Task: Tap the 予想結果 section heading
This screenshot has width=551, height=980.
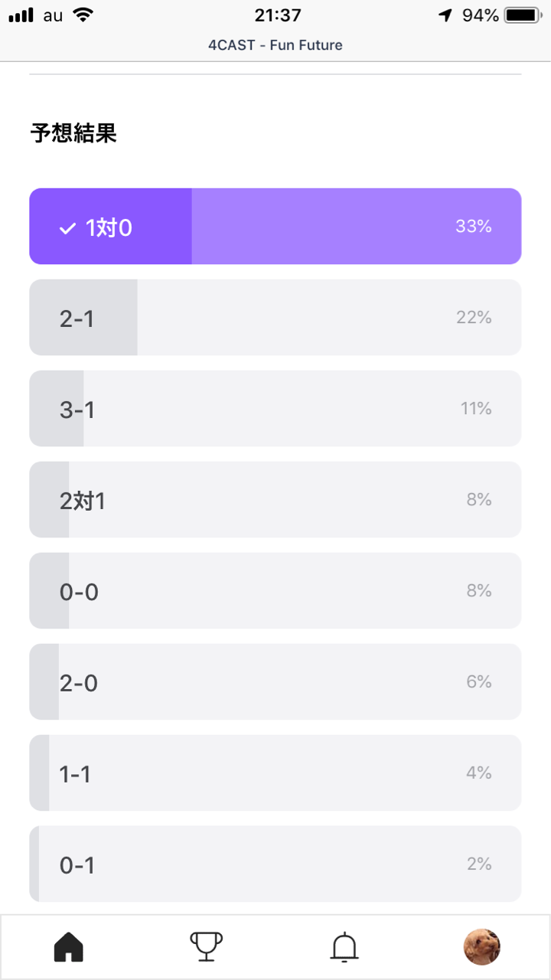Action: [73, 134]
